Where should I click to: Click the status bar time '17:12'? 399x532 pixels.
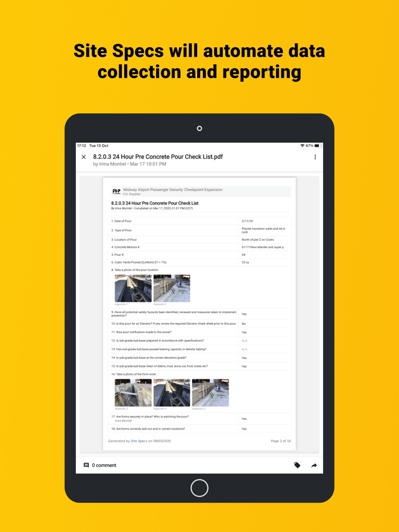coord(82,146)
